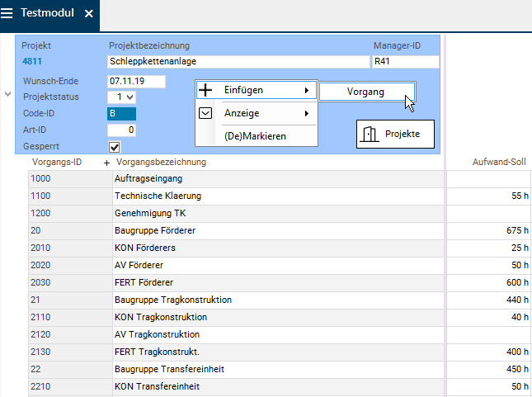The image size is (532, 397).
Task: Close the Testmodul tab
Action: pyautogui.click(x=89, y=13)
